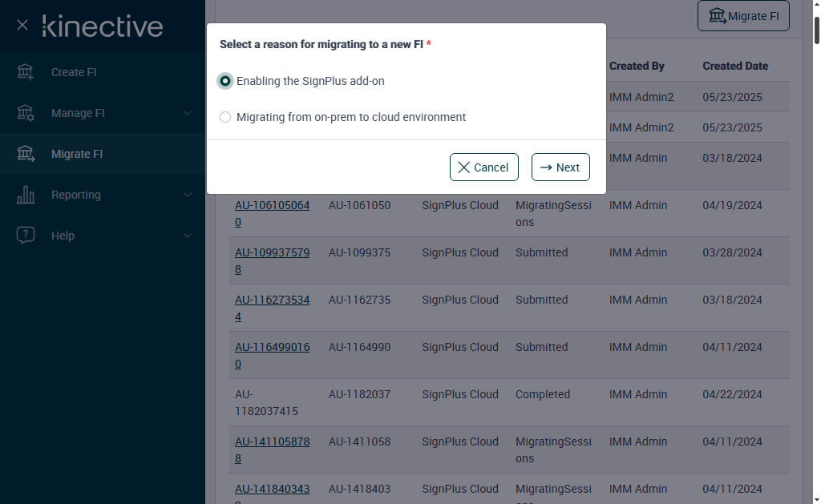Viewport: 821px width, 504px height.
Task: Click Next to continue migration
Action: tap(560, 167)
